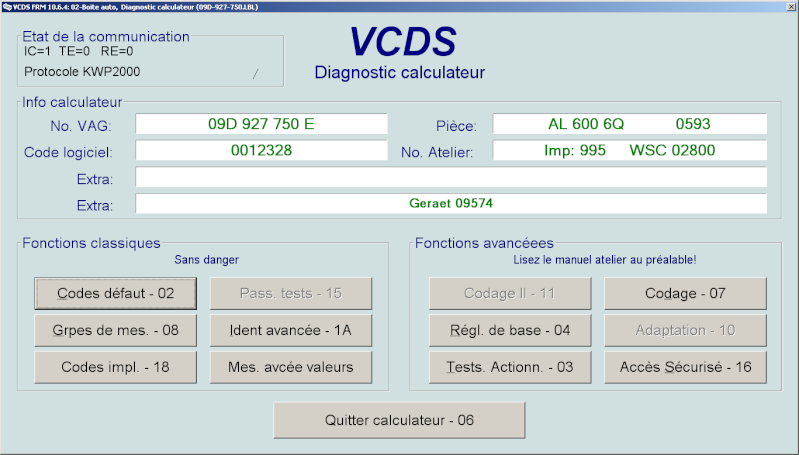
Task: Open Codes défaut - 02 fault codes
Action: (116, 293)
